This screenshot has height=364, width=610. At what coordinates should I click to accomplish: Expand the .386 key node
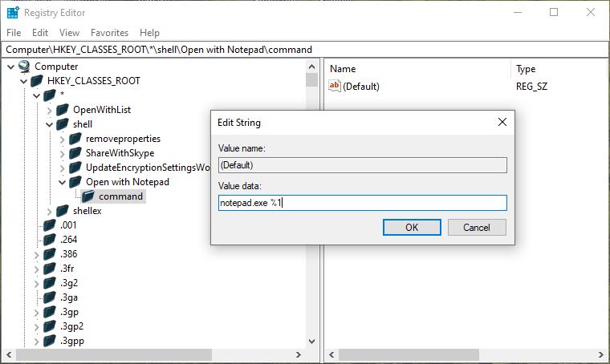click(37, 254)
